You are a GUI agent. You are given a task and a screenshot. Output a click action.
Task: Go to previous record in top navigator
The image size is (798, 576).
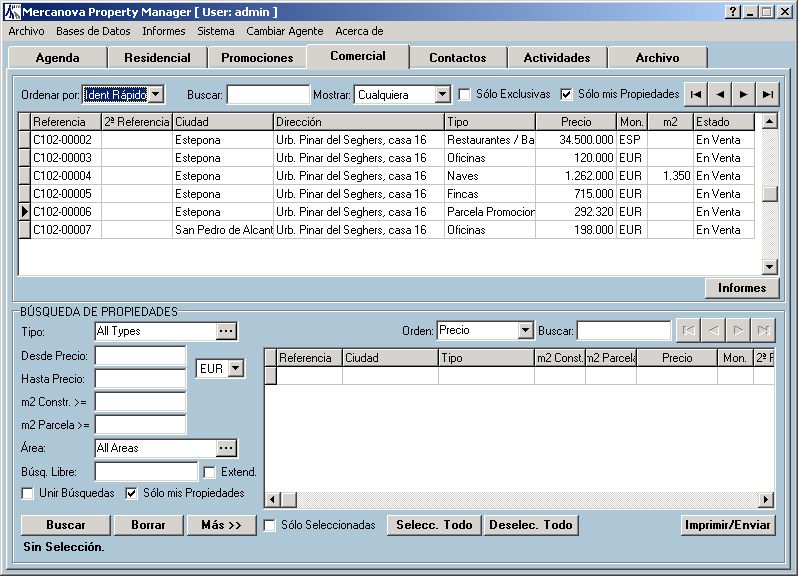coord(720,95)
